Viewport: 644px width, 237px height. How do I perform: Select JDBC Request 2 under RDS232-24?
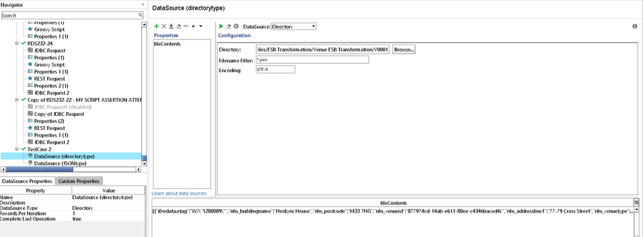coord(52,93)
